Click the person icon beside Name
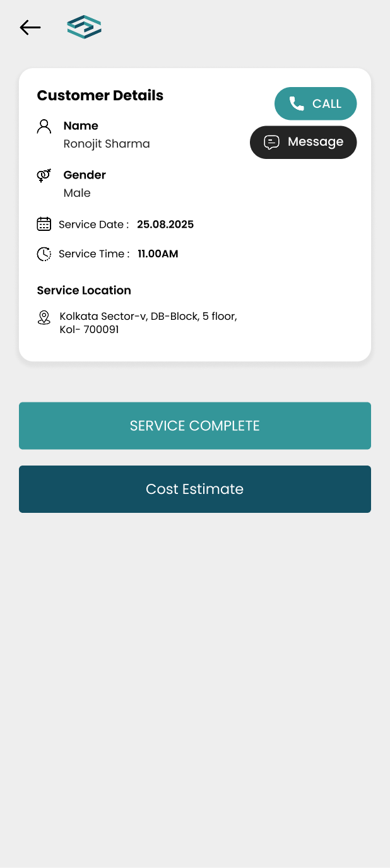 click(44, 127)
